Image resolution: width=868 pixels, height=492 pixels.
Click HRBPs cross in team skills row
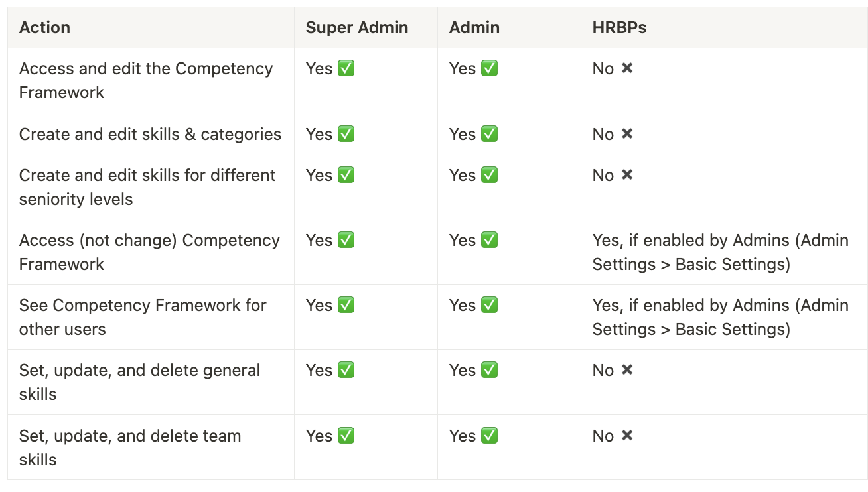click(x=627, y=436)
